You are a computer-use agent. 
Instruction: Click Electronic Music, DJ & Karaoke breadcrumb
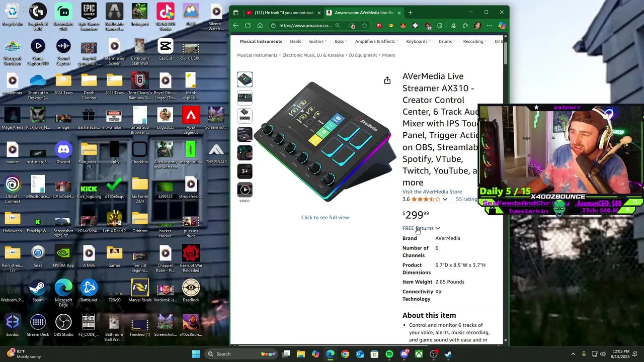(x=313, y=55)
